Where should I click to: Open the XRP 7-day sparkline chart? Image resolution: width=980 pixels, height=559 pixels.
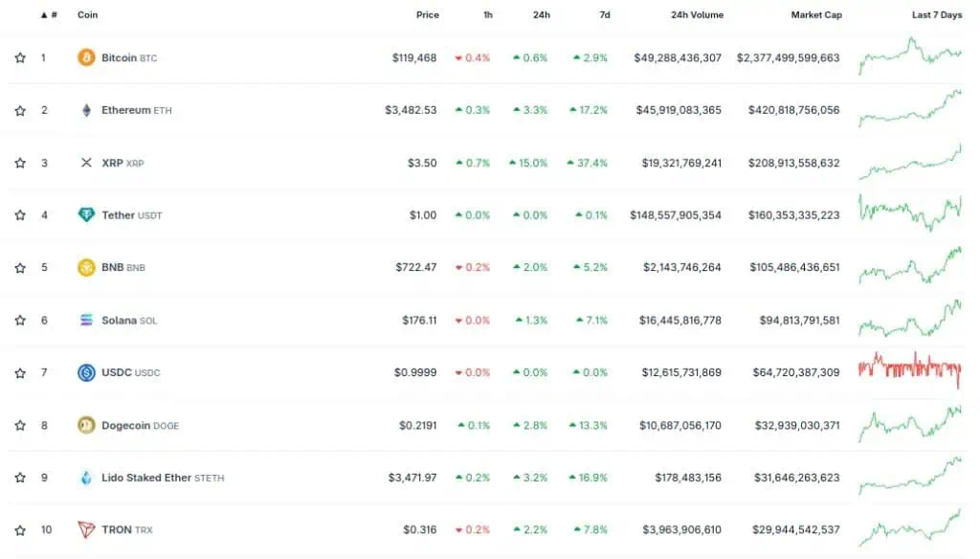[x=909, y=162]
